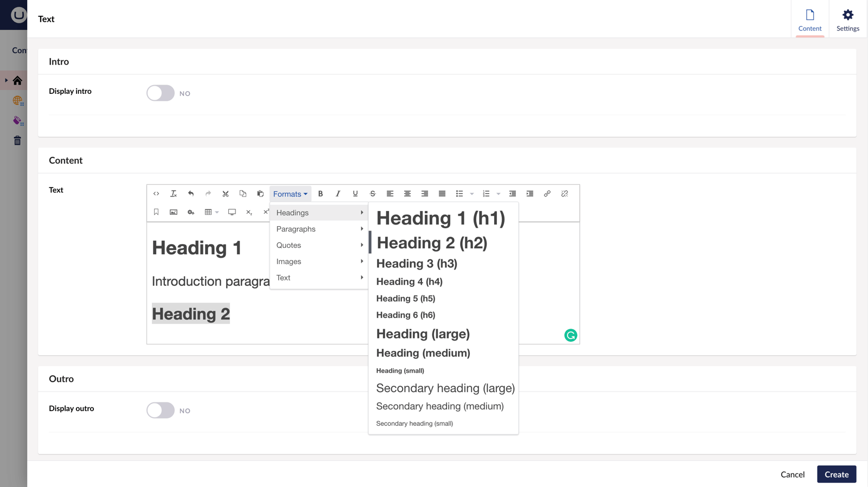Click the undo arrow icon

(191, 194)
